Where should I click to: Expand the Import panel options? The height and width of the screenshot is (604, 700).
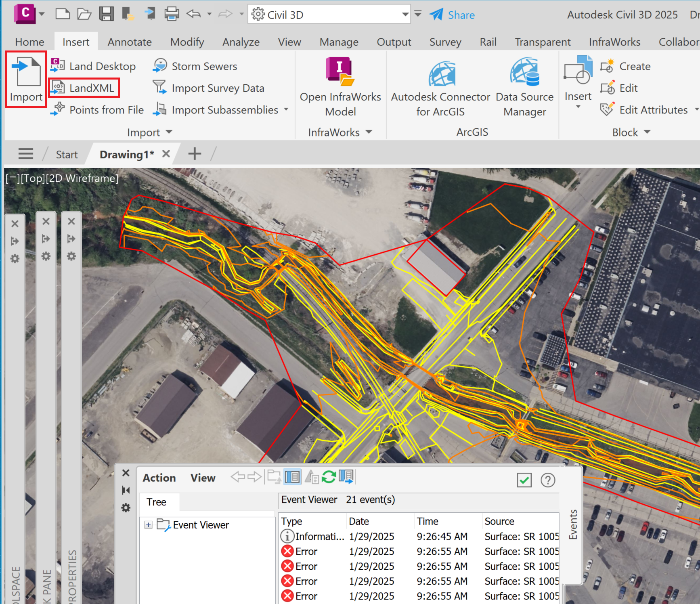169,132
